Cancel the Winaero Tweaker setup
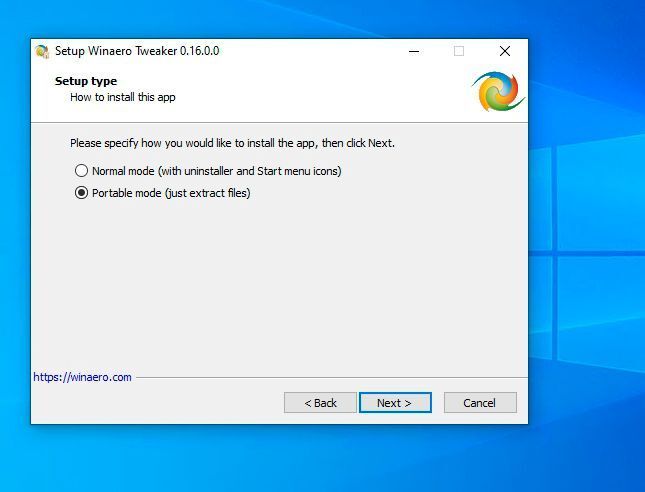 tap(480, 403)
